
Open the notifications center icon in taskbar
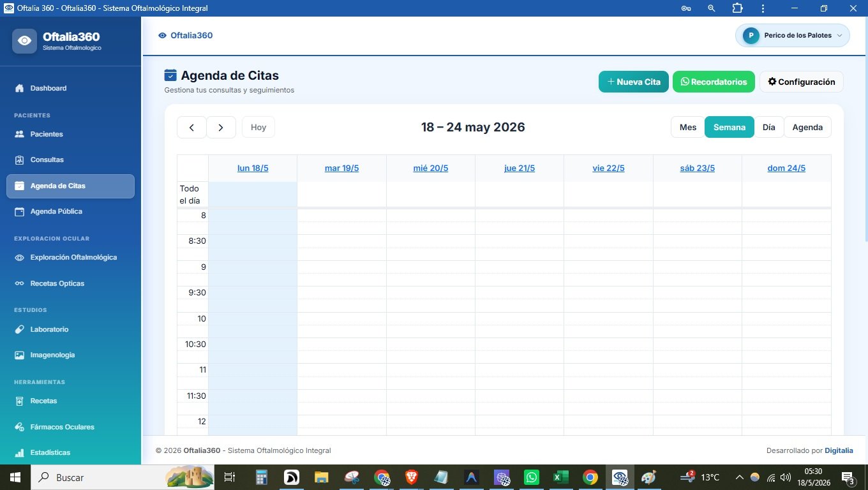(849, 477)
